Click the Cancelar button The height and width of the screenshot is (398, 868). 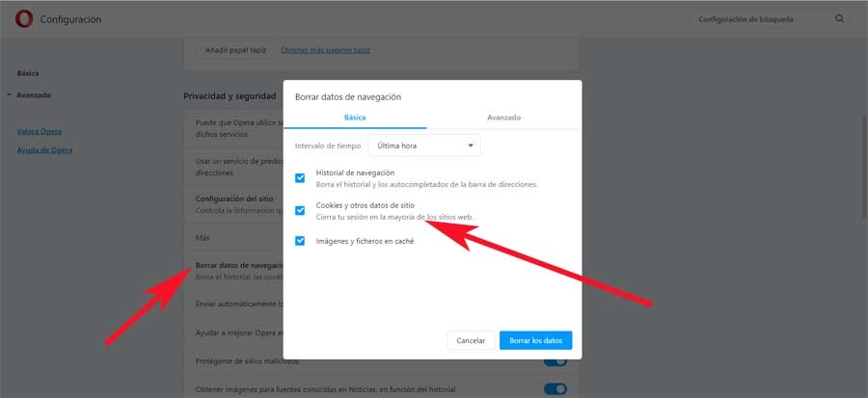click(x=471, y=340)
